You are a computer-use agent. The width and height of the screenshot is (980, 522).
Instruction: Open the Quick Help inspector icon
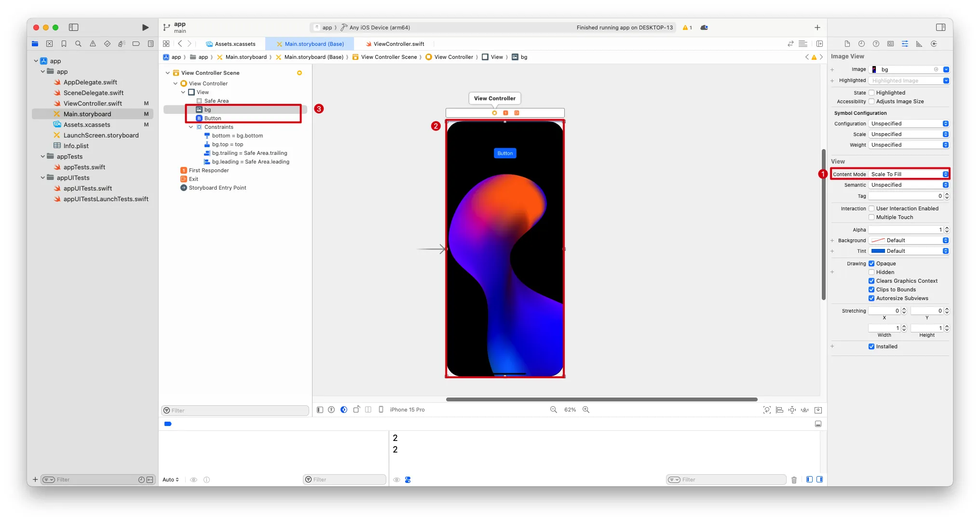pyautogui.click(x=876, y=44)
